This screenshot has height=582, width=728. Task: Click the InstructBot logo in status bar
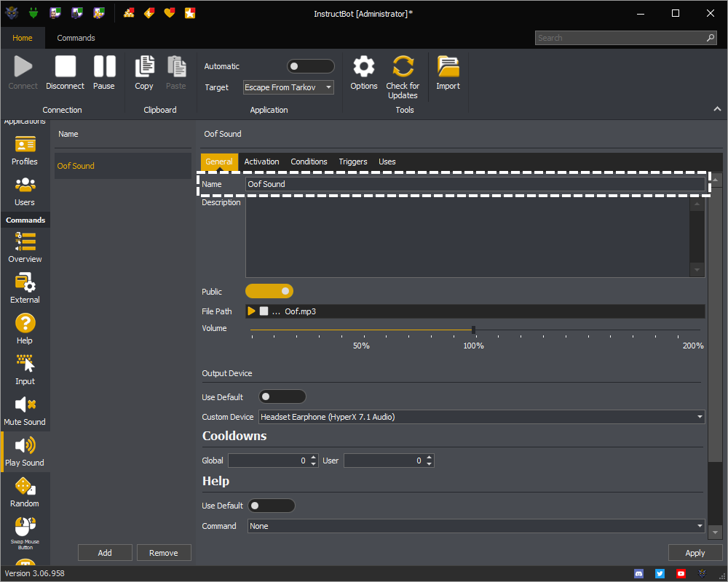pos(702,574)
